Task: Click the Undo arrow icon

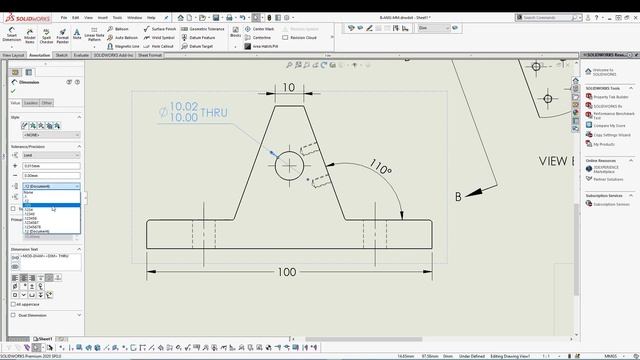Action: (x=242, y=18)
